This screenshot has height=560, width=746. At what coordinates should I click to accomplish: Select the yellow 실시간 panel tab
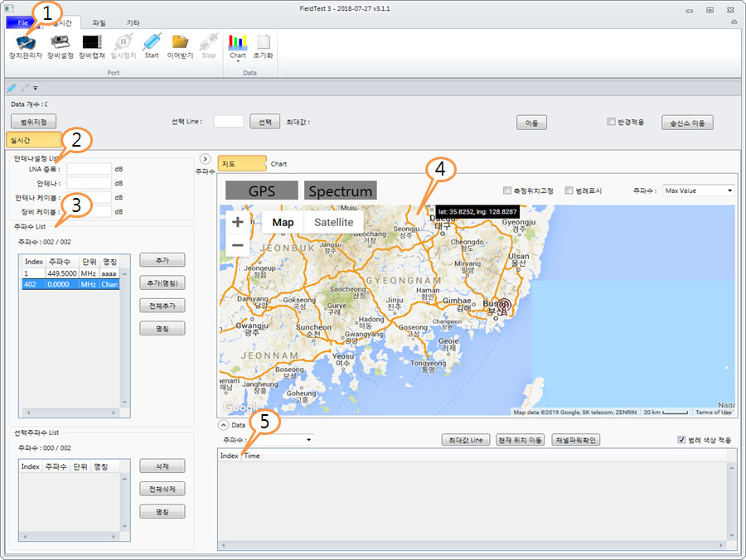34,140
